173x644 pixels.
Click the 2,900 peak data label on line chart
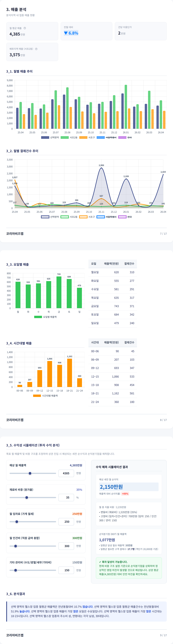point(101,165)
